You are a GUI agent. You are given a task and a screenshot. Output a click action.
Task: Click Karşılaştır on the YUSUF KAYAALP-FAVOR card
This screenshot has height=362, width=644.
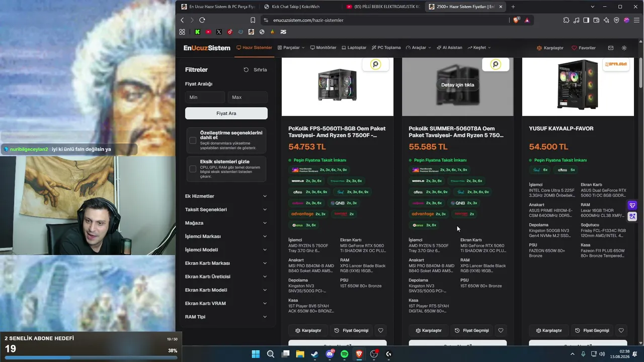click(548, 330)
